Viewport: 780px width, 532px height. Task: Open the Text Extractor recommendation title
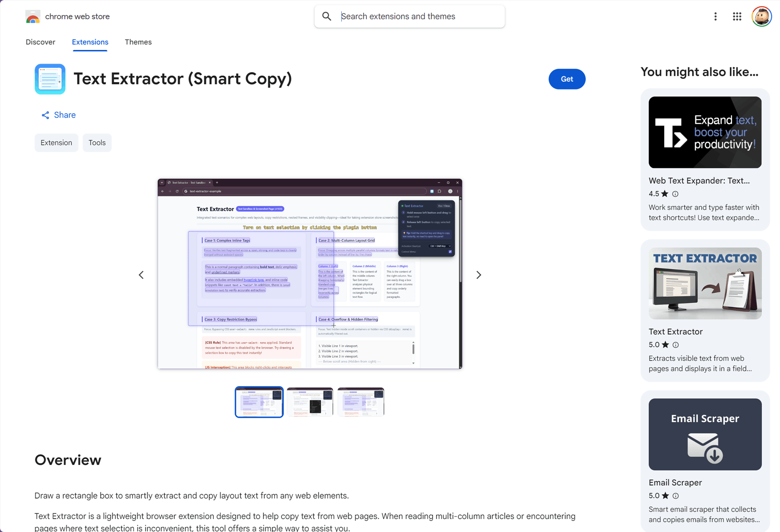[676, 332]
